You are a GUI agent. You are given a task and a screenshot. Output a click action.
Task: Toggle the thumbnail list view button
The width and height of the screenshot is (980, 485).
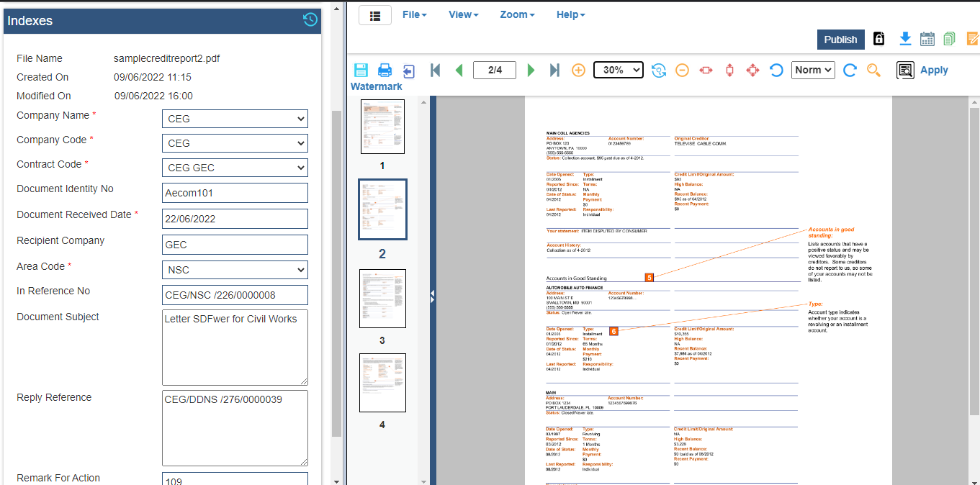375,15
